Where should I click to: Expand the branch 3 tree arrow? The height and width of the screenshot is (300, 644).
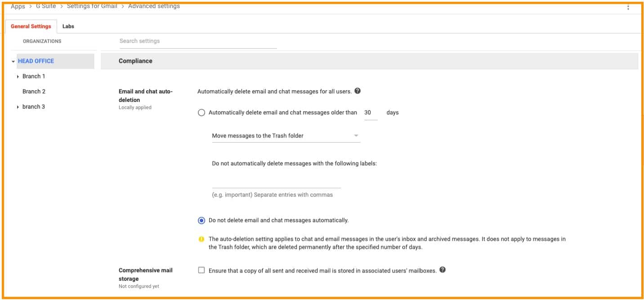pos(18,107)
